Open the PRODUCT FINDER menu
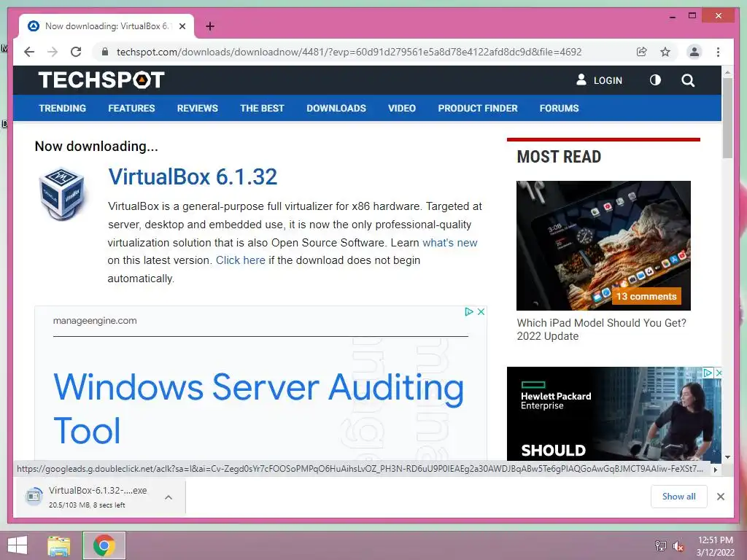The image size is (747, 560). pos(478,108)
